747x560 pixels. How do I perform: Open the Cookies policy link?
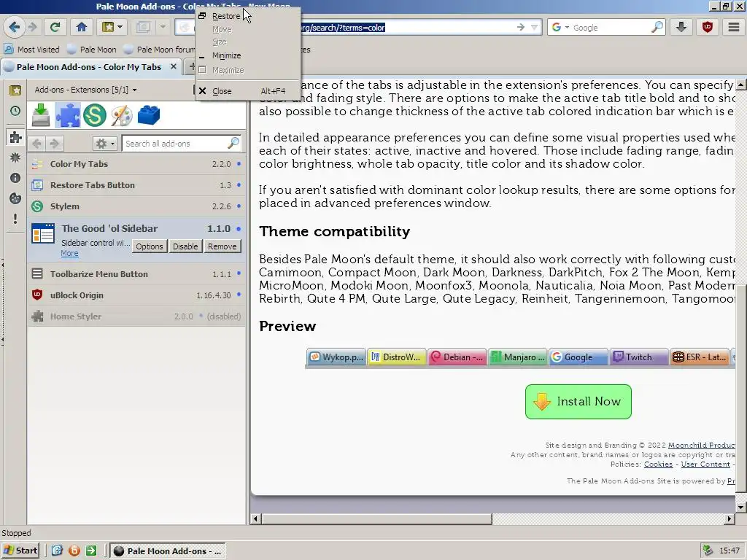click(x=658, y=464)
